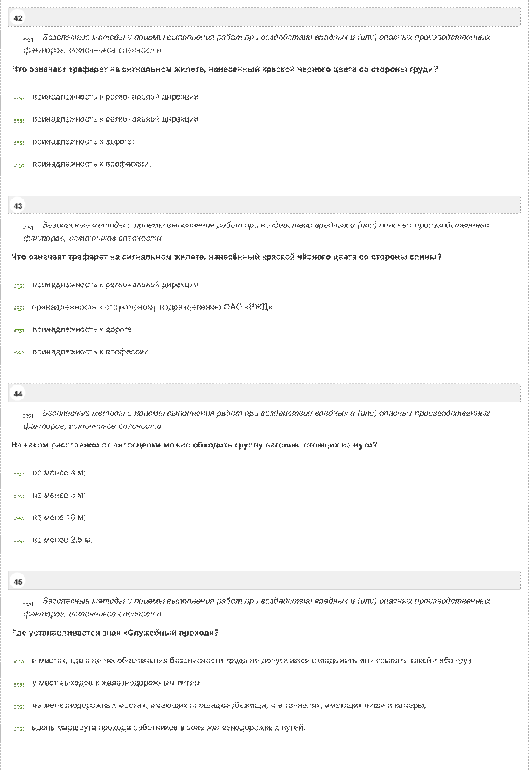Click the icon beside the 'структурному подразделению ОАО «РЖД»' answer

19,309
